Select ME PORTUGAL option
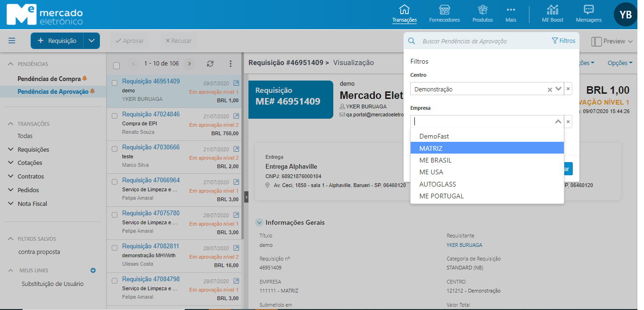Screen dimensions: 644x310 point(487,196)
